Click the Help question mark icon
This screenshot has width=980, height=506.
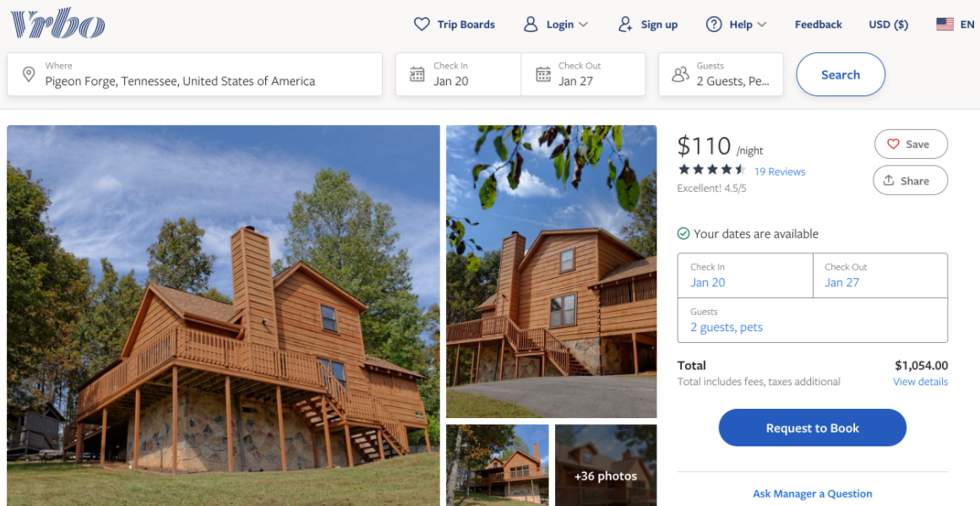point(714,24)
